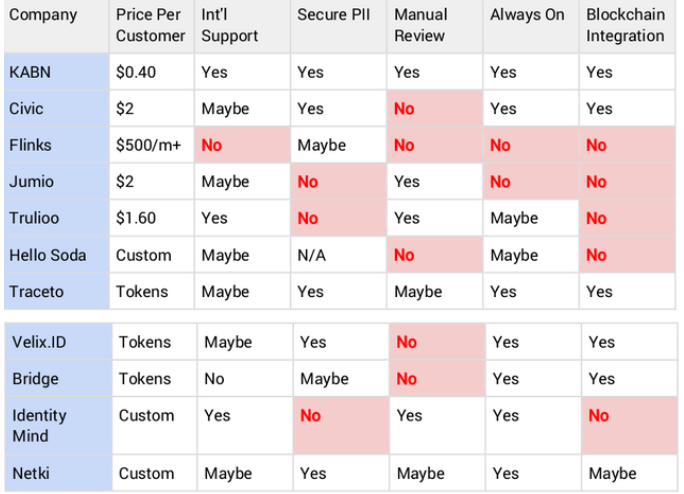Viewport: 684px width, 494px height.
Task: Click the Blockchain Integration column header
Action: point(627,26)
